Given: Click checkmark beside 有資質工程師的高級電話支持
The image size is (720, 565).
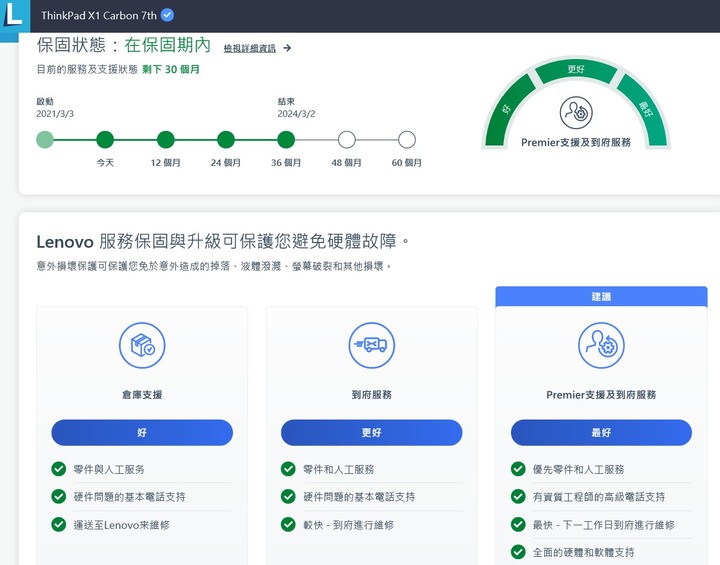Looking at the screenshot, I should (518, 497).
